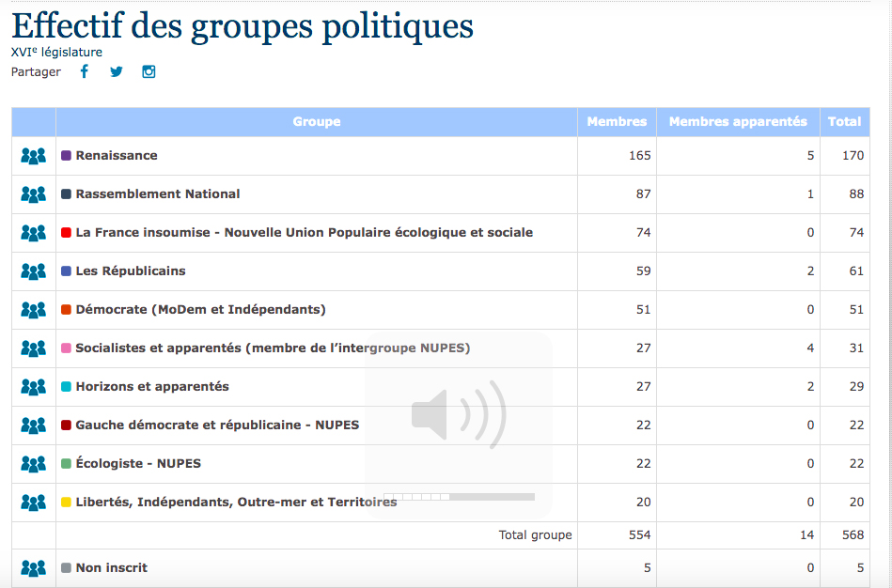Click Renaissance members count 165
This screenshot has width=892, height=588.
(640, 155)
